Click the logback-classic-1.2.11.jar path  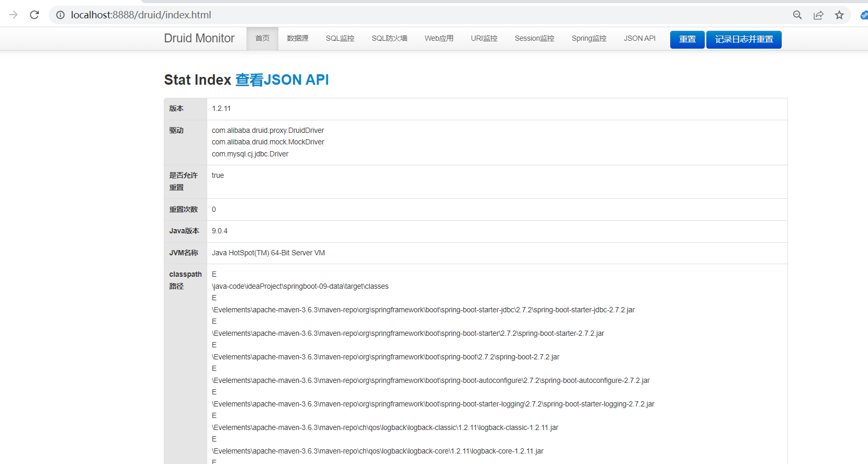pyautogui.click(x=385, y=427)
